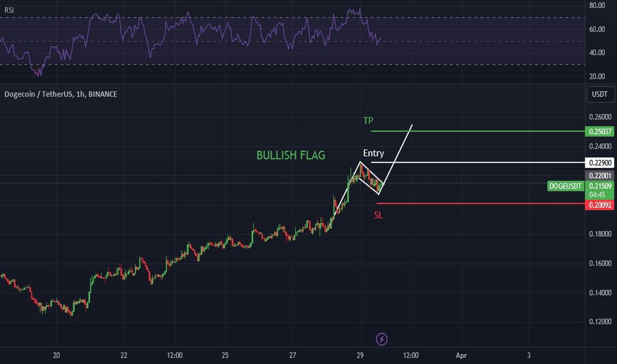The height and width of the screenshot is (364, 617).
Task: Click the red SL price label 0.20092
Action: (600, 205)
